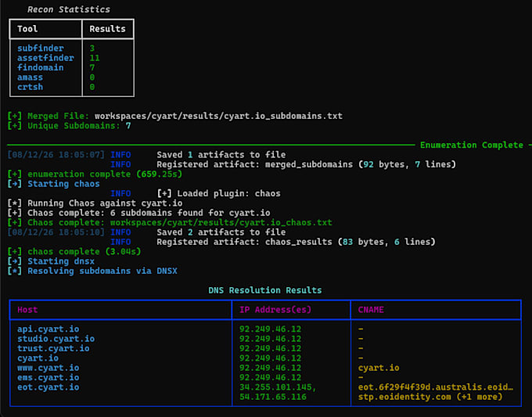Click 'assetfinder' in the stats table

click(45, 58)
